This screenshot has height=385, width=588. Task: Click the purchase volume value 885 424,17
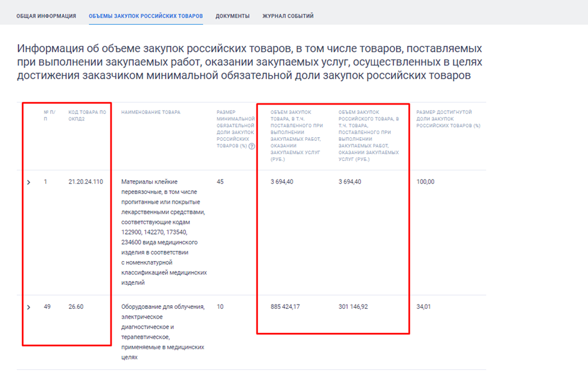pos(285,307)
